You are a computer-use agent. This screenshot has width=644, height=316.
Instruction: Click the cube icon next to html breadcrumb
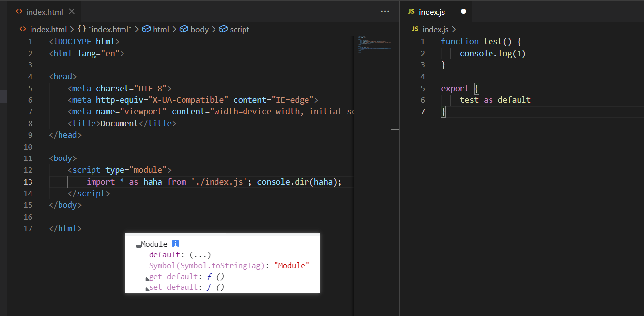click(x=146, y=29)
